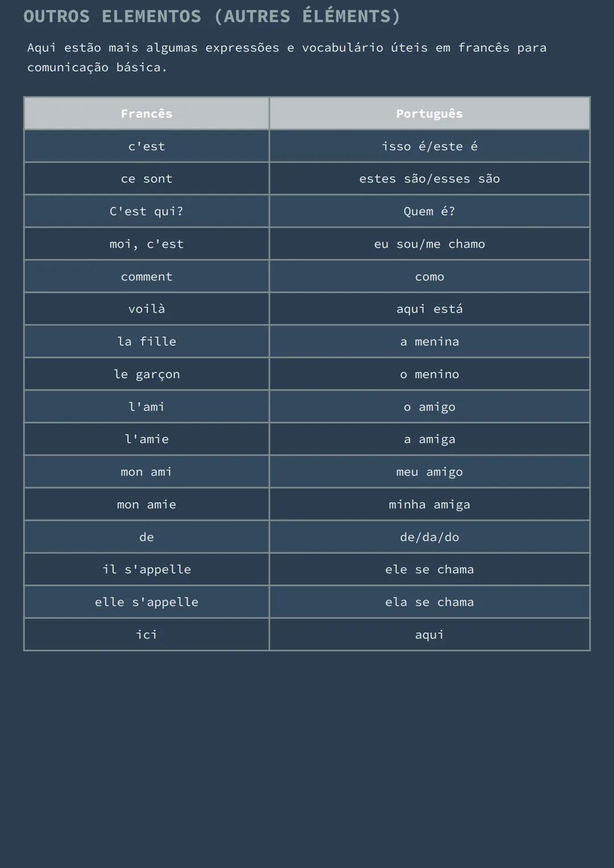Click the 'eu sou/me chamo' cell
This screenshot has width=614, height=868.
(x=429, y=244)
